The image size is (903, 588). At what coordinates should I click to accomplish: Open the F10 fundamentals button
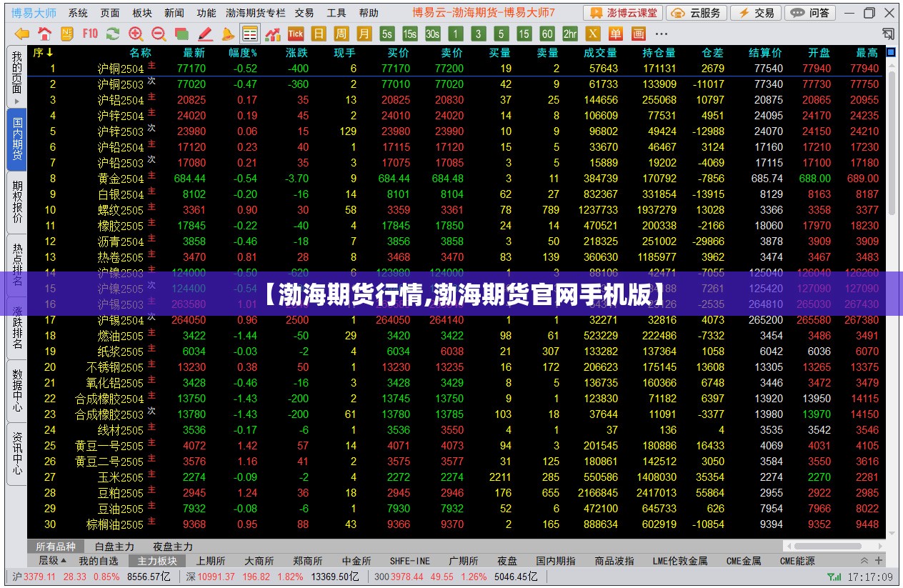click(x=90, y=34)
